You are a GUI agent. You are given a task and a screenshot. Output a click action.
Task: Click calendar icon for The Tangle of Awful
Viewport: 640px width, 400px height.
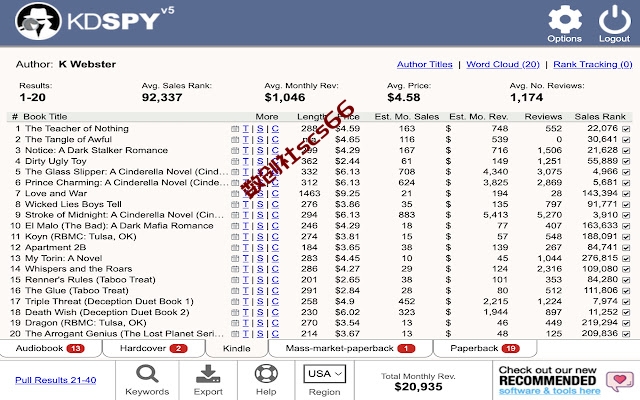(235, 140)
